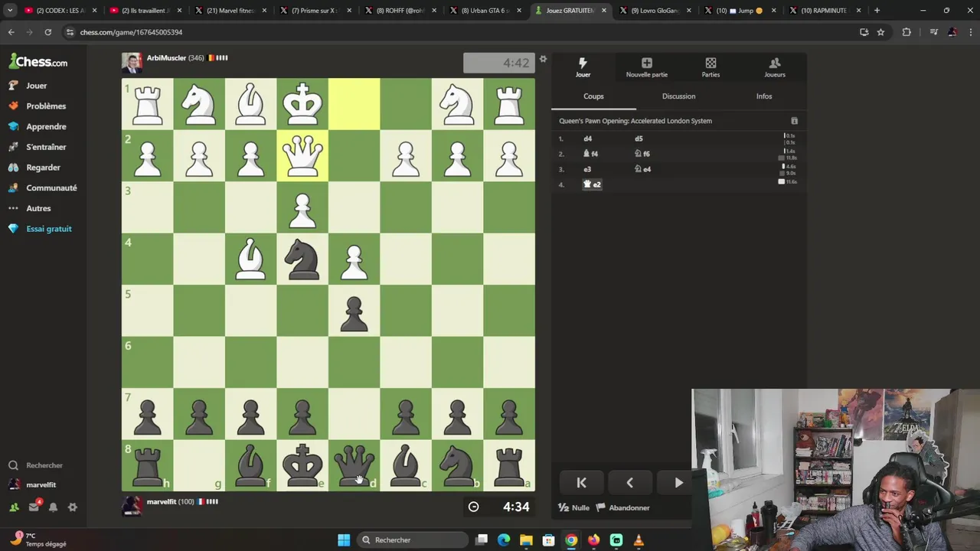This screenshot has width=980, height=551.
Task: Select the black queen on d8
Action: [354, 465]
